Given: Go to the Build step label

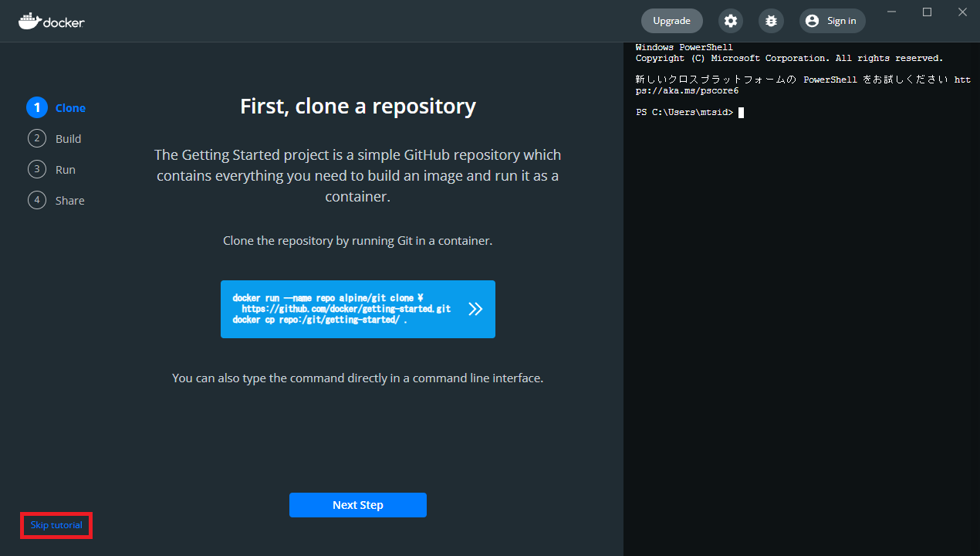Looking at the screenshot, I should click(x=68, y=139).
